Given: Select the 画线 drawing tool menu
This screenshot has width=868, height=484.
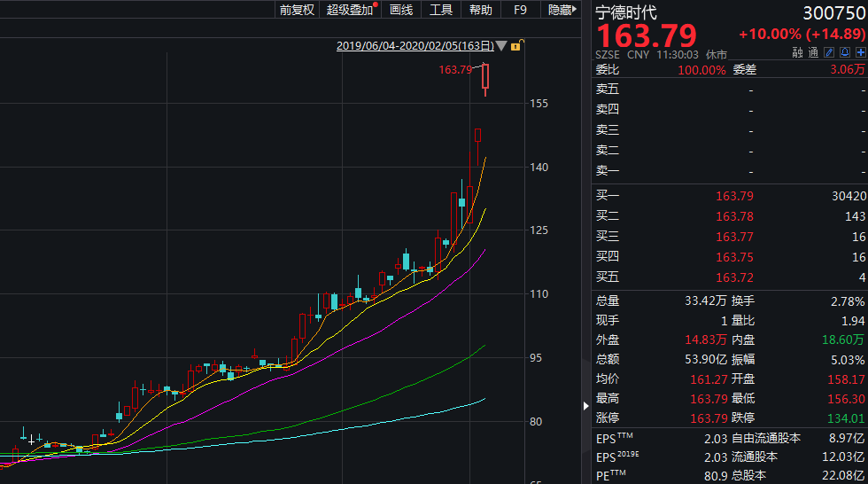Looking at the screenshot, I should [401, 10].
